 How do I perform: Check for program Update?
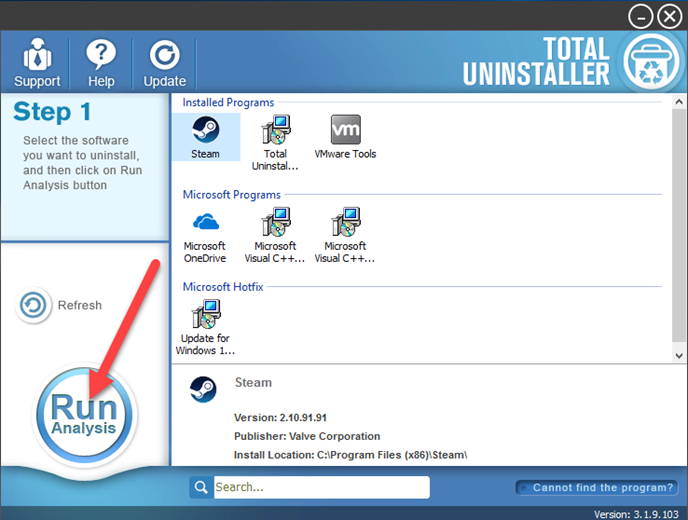click(165, 63)
